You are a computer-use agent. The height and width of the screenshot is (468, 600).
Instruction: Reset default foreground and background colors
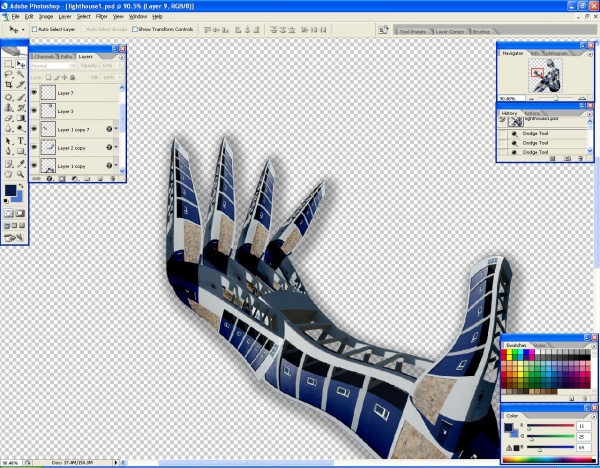[6, 201]
